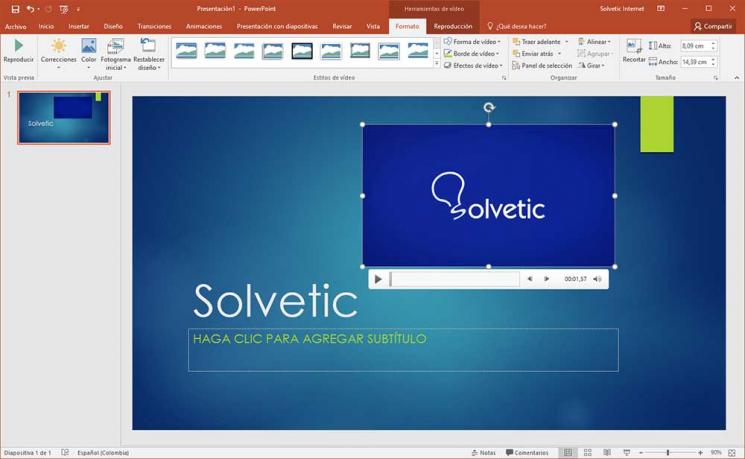This screenshot has width=745, height=459.
Task: Open the Efectos de vídeo dropdown
Action: point(473,66)
